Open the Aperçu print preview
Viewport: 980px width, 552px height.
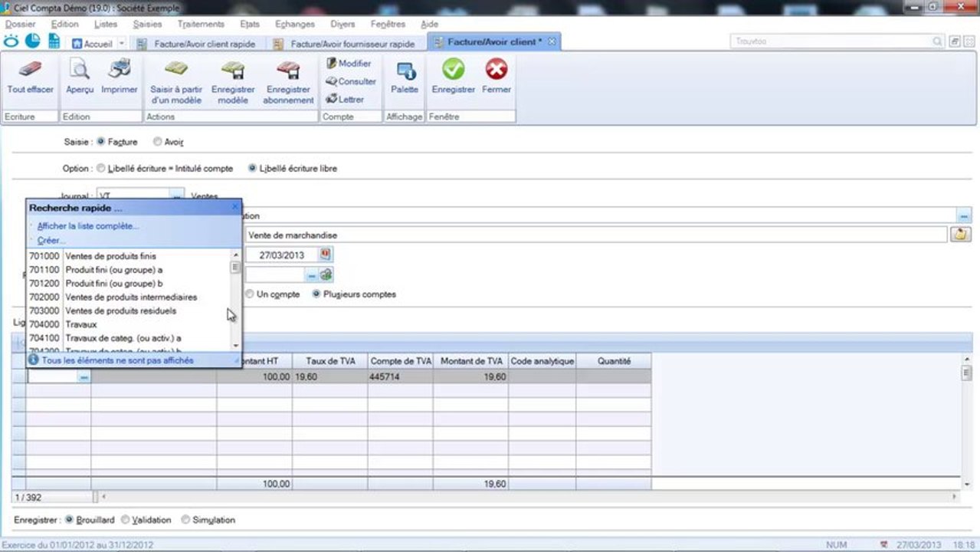coord(80,71)
